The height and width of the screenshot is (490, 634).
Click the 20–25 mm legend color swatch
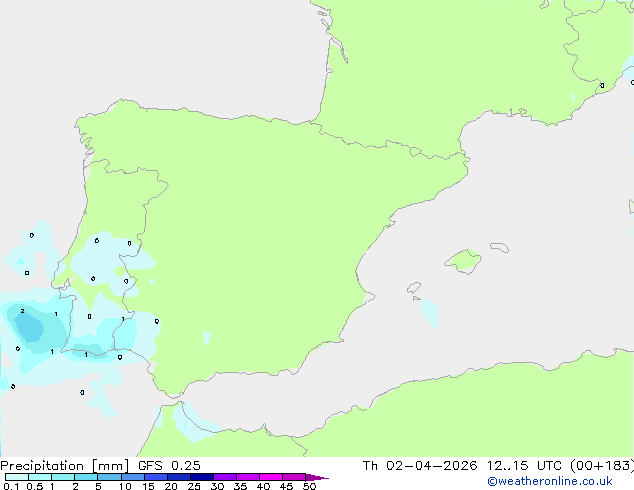point(179,477)
